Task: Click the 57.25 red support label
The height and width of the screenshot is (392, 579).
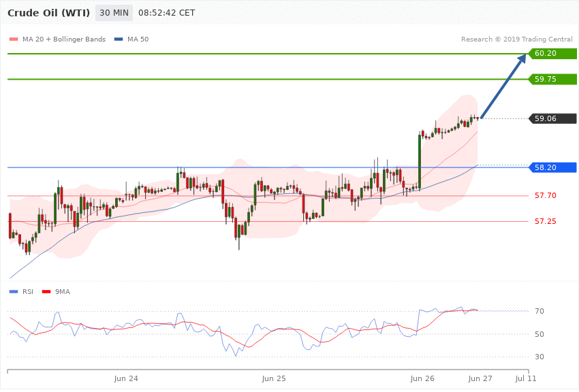Action: [x=546, y=222]
